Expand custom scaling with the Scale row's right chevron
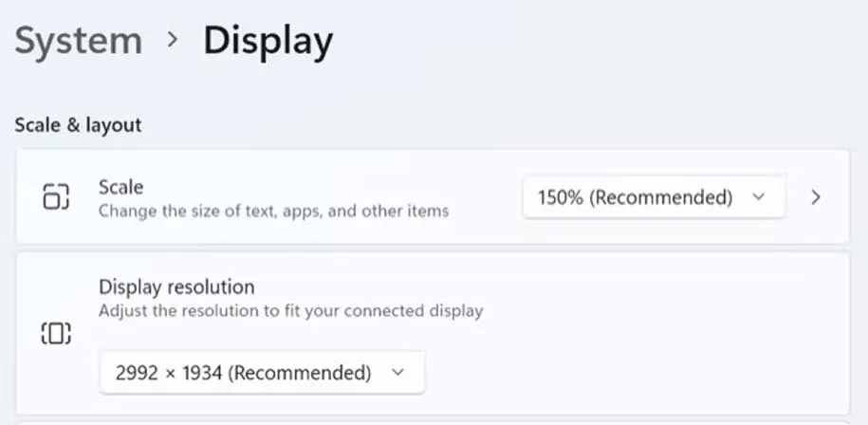The image size is (868, 425). click(x=816, y=197)
